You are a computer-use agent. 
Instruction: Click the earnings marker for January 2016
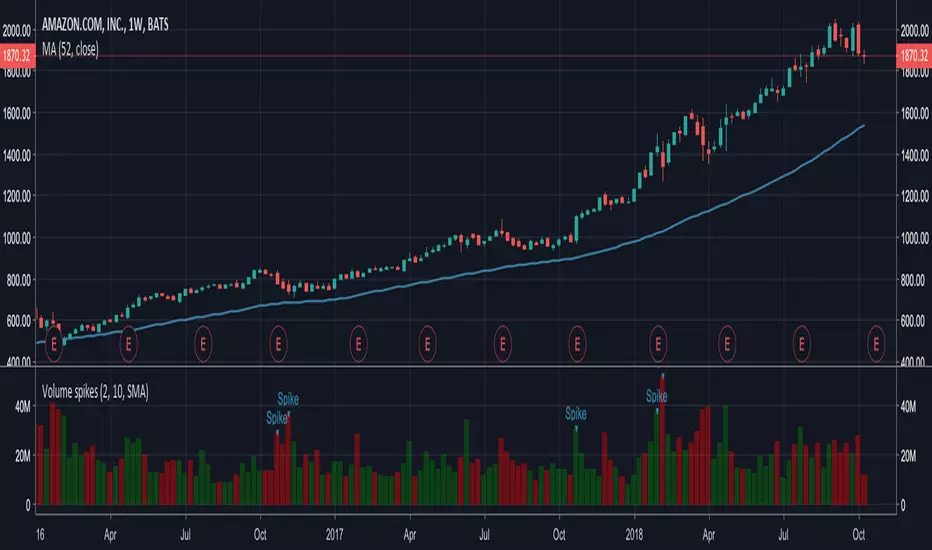54,344
